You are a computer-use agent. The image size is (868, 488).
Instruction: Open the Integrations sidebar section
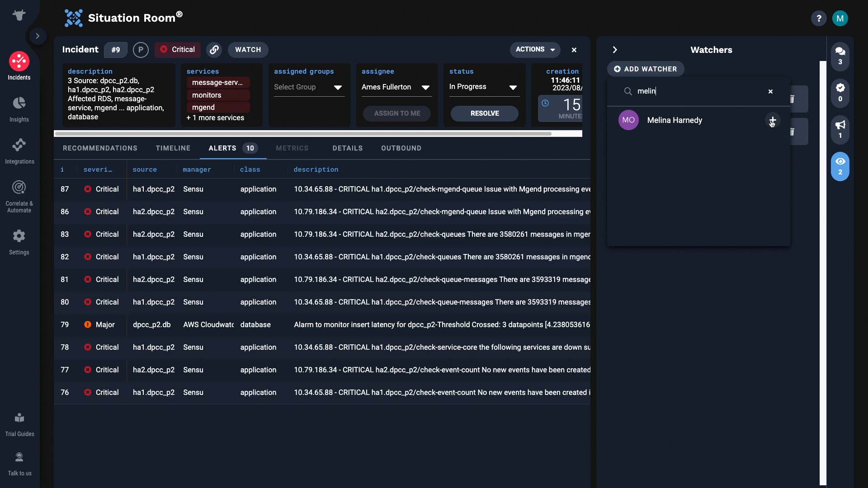pos(19,151)
